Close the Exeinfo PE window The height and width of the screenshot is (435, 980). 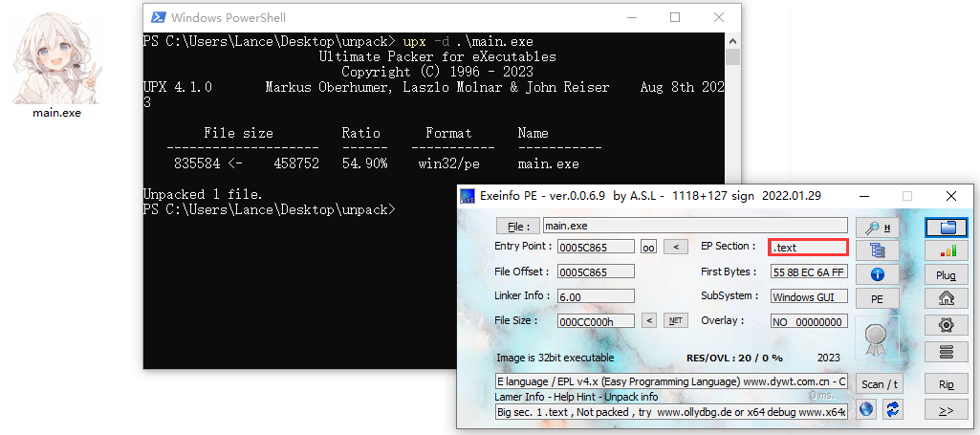[x=950, y=196]
